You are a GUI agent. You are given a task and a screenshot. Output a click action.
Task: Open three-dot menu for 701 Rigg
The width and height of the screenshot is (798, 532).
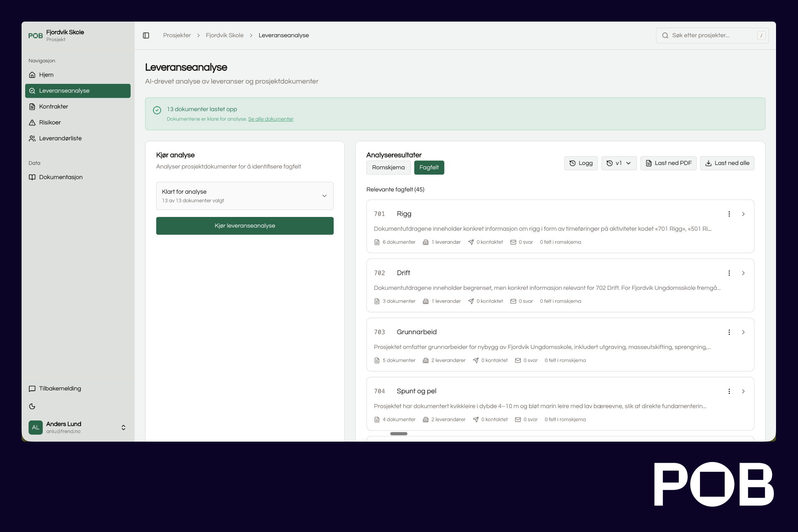point(729,214)
